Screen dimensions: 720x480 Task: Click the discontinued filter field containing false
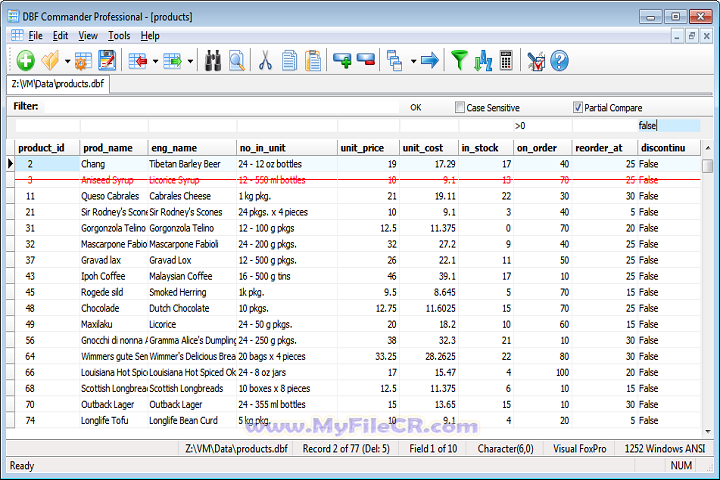click(x=669, y=125)
